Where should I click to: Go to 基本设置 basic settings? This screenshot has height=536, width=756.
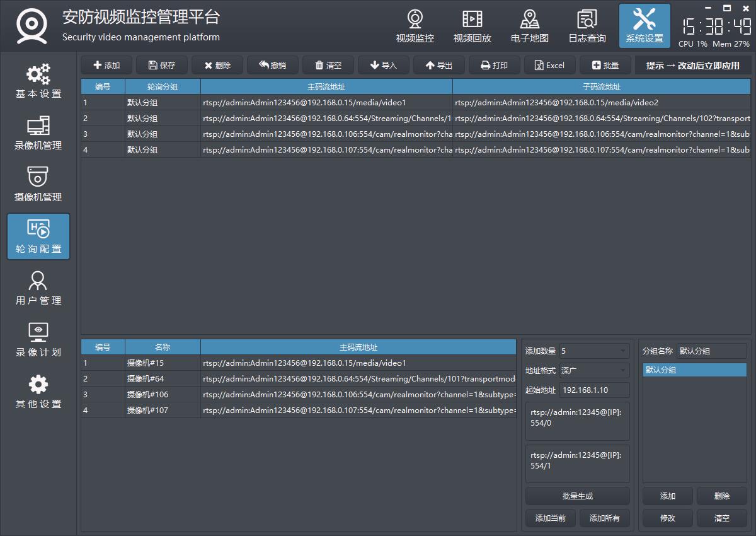coord(38,81)
